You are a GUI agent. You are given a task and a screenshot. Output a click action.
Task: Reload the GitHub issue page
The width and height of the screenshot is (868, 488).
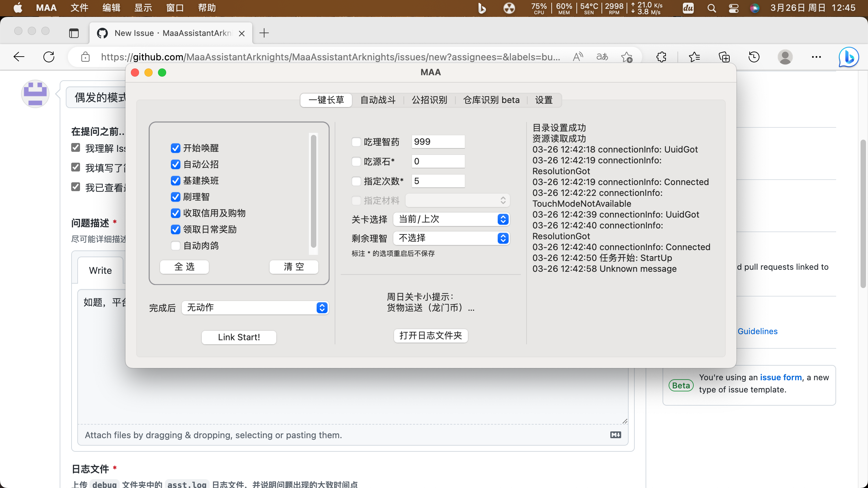click(49, 57)
